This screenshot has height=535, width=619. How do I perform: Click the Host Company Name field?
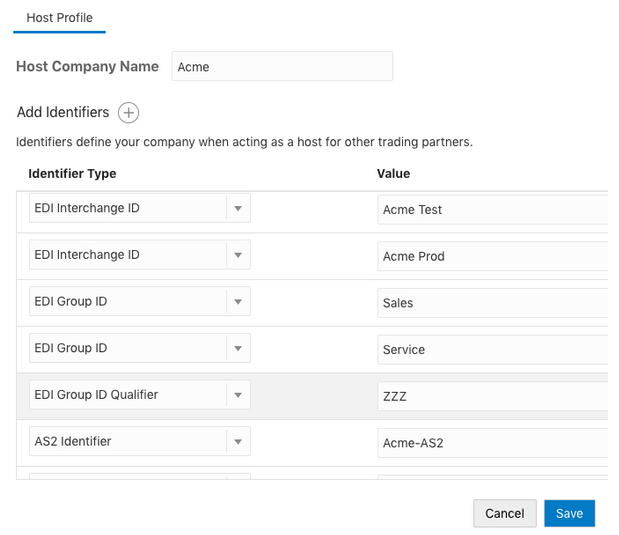click(282, 67)
